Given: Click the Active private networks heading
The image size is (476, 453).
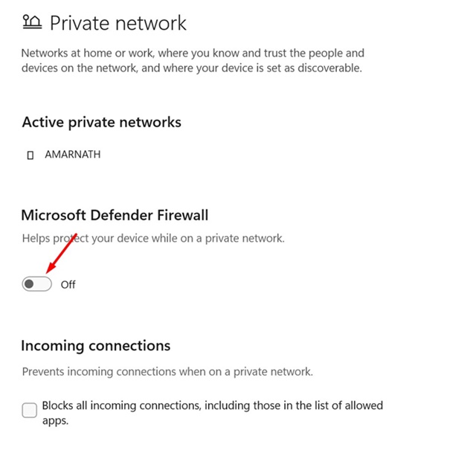Looking at the screenshot, I should 101,122.
